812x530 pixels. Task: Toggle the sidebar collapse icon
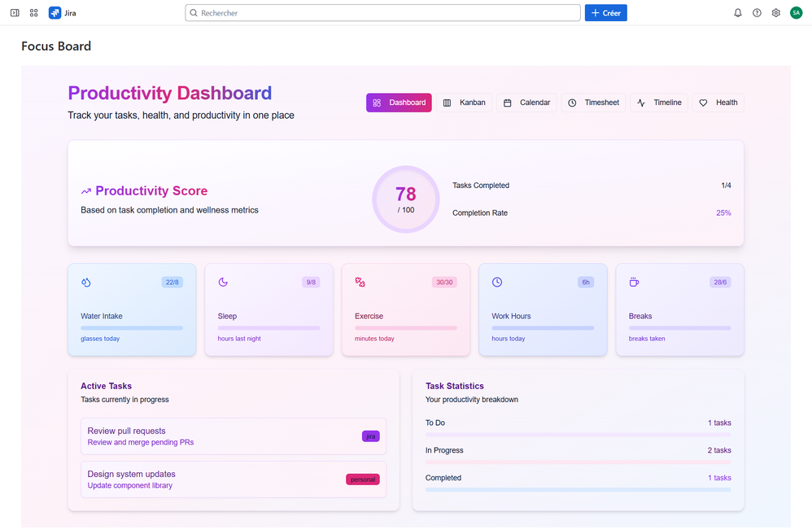14,12
